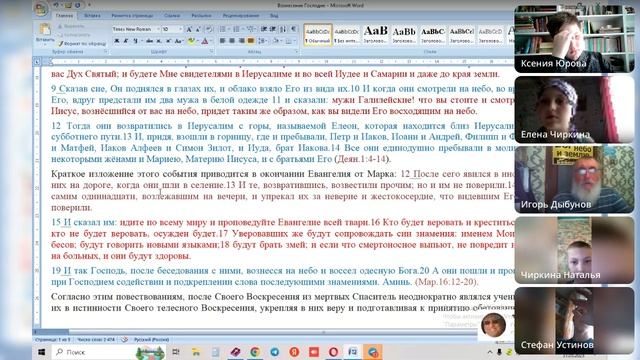Open Opera browser from the taskbar
Image resolution: width=640 pixels, height=360 pixels.
333,352
